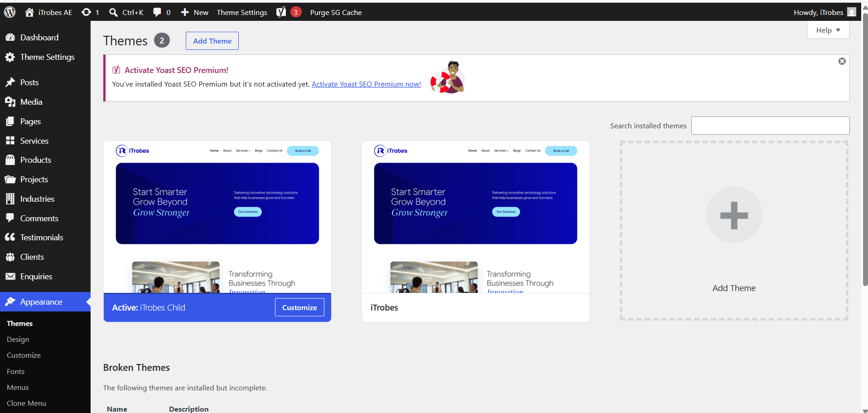This screenshot has width=868, height=413.
Task: Open the iTrobes Child theme screenshot
Action: pyautogui.click(x=217, y=217)
